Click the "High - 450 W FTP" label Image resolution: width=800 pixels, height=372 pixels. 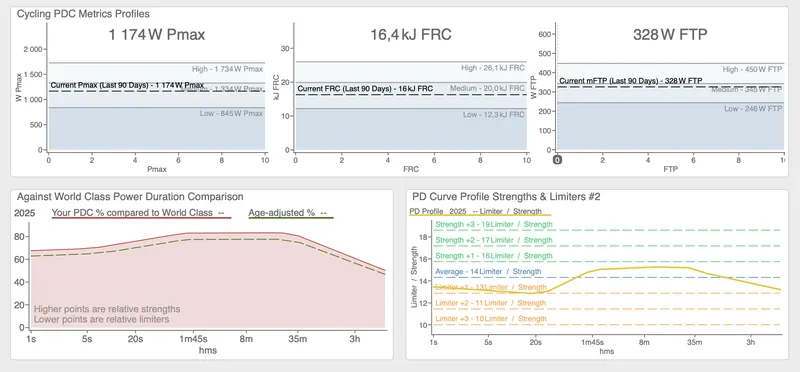752,69
